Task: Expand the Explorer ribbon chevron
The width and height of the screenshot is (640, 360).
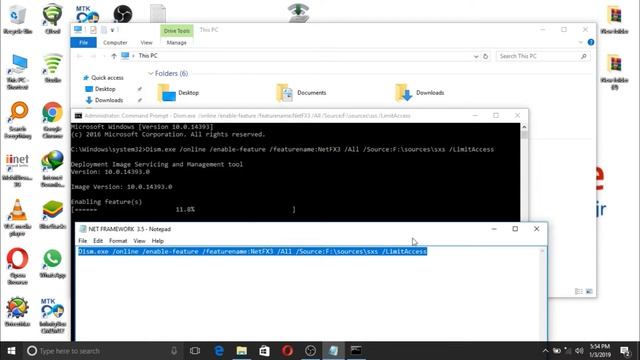Action: tap(580, 42)
